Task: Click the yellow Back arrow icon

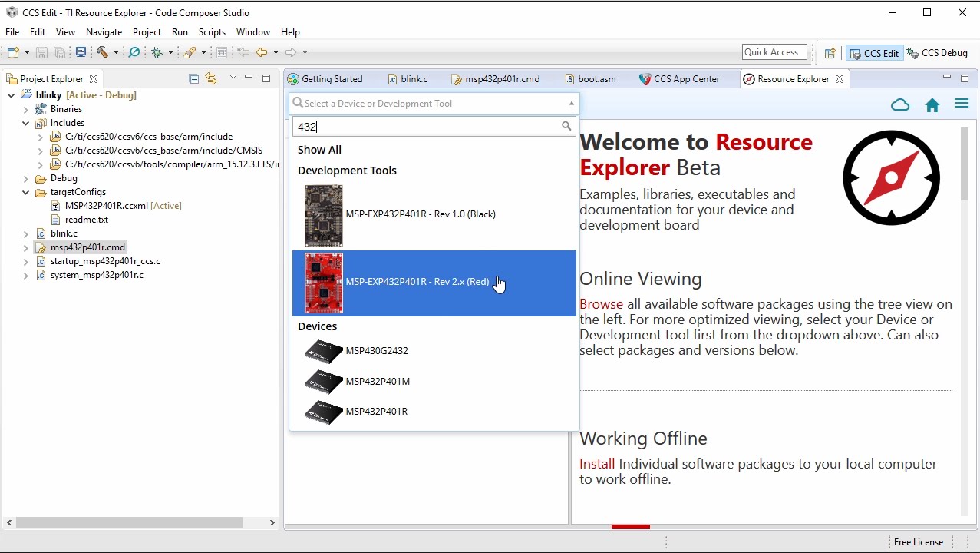Action: (x=262, y=52)
